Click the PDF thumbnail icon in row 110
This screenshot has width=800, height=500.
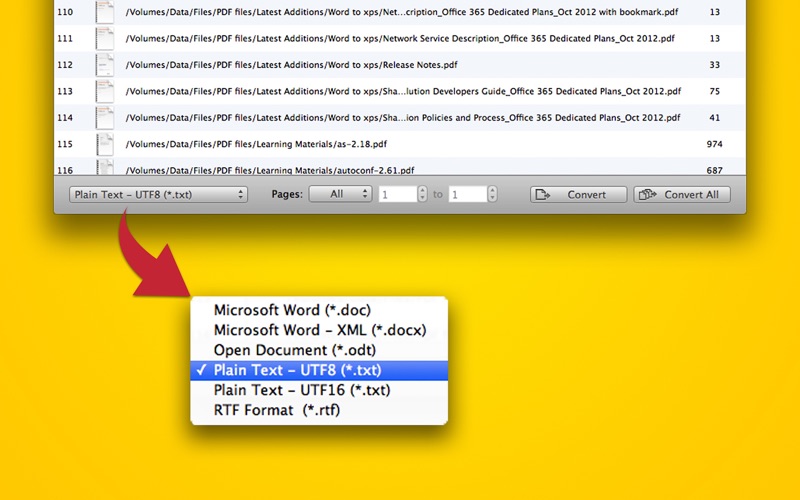click(105, 12)
